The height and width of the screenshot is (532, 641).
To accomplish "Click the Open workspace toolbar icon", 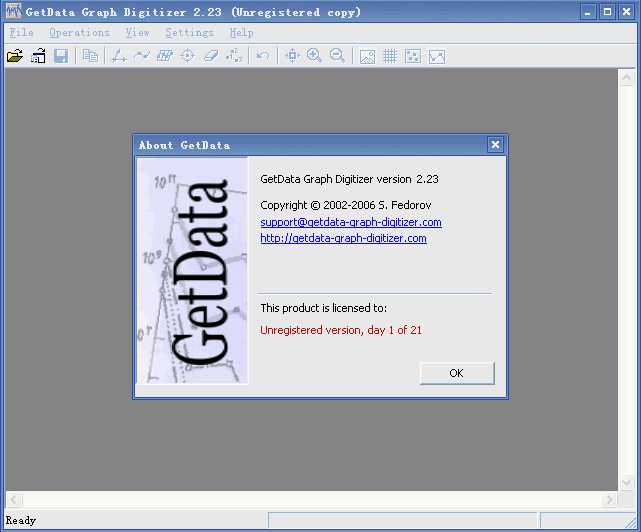I will pos(38,56).
